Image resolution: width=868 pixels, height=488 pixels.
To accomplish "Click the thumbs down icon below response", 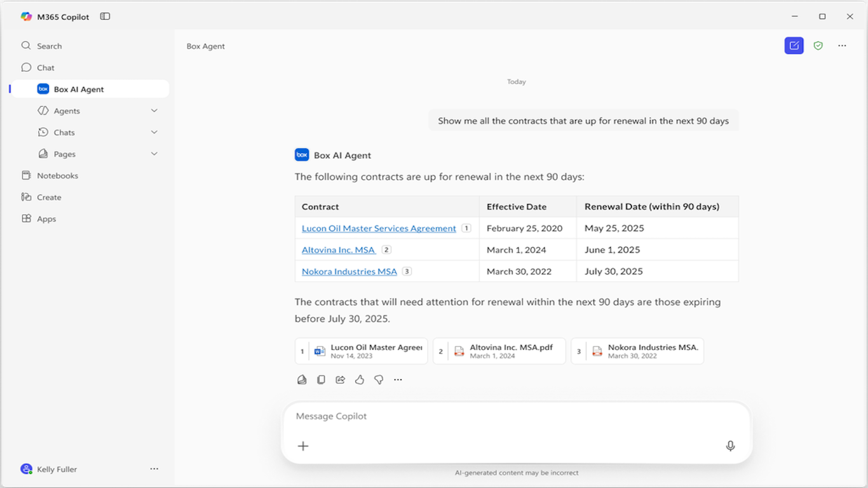I will (x=379, y=380).
